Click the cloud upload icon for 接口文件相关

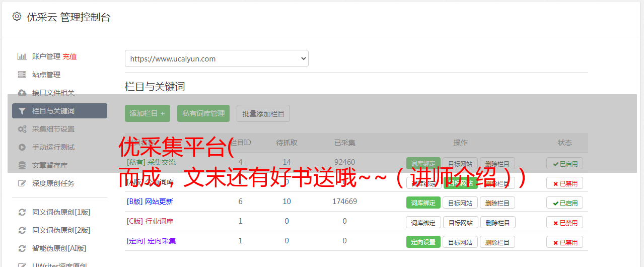(x=22, y=93)
